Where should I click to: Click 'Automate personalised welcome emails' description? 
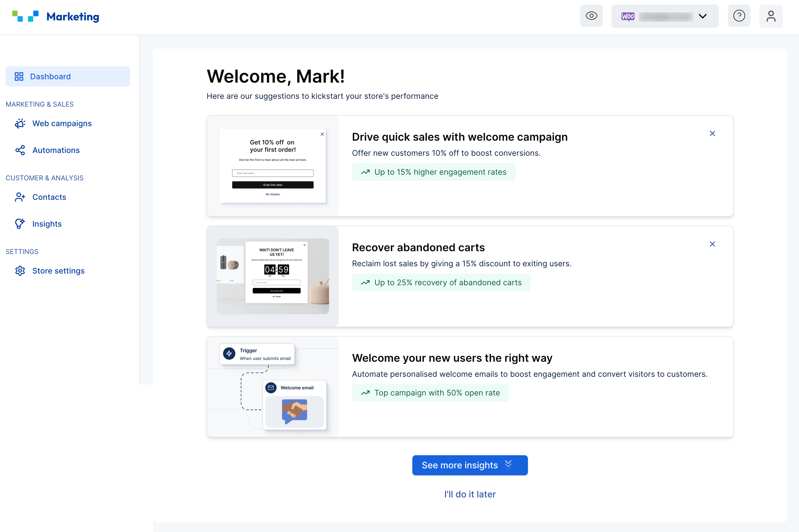(530, 374)
